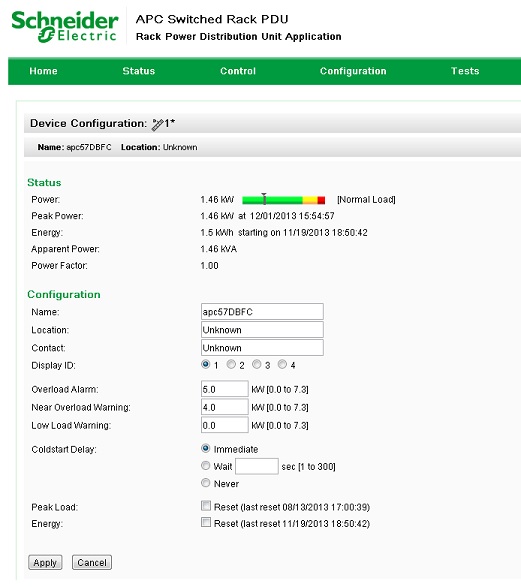Select Display ID 1 radio button
The width and height of the screenshot is (521, 587).
205,364
